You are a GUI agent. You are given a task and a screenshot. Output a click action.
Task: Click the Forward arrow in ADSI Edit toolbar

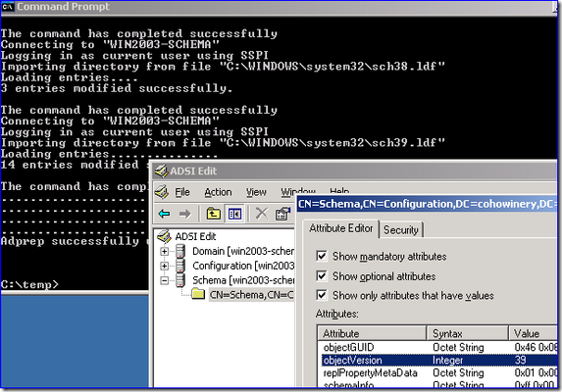[185, 214]
